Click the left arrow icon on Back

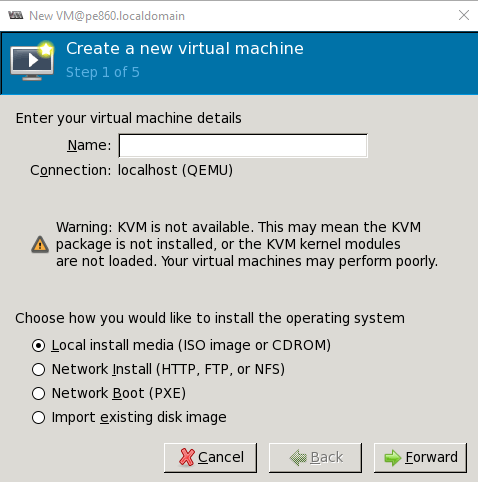click(x=298, y=458)
